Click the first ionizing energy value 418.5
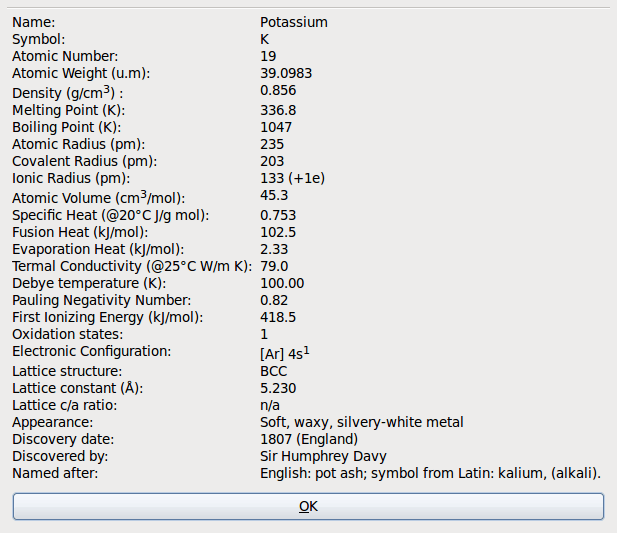 (x=278, y=317)
